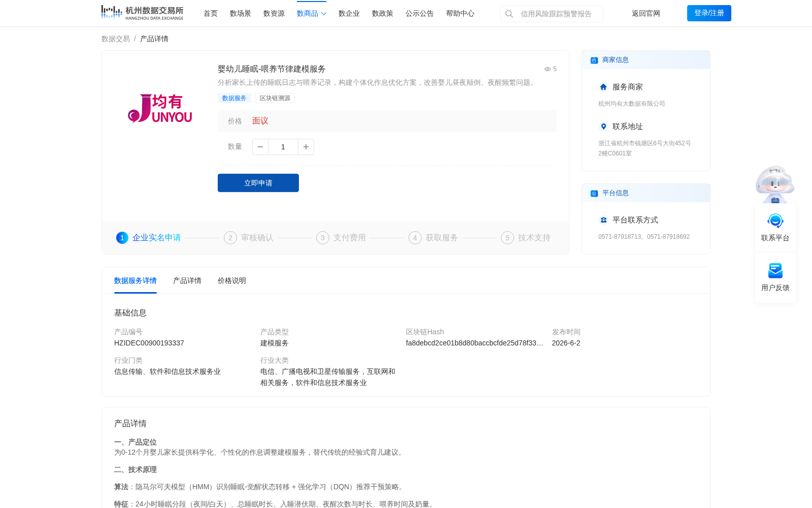Open the 数政策 nav item
Screen dimensions: 812x508
point(383,13)
